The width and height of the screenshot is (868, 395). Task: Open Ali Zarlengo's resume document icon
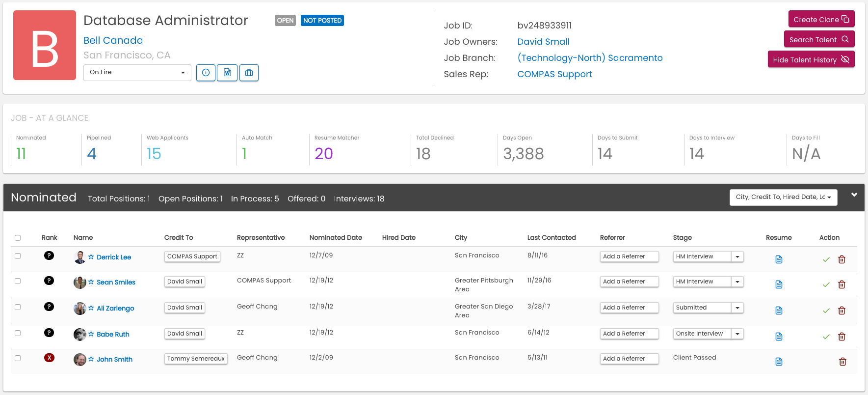[779, 310]
